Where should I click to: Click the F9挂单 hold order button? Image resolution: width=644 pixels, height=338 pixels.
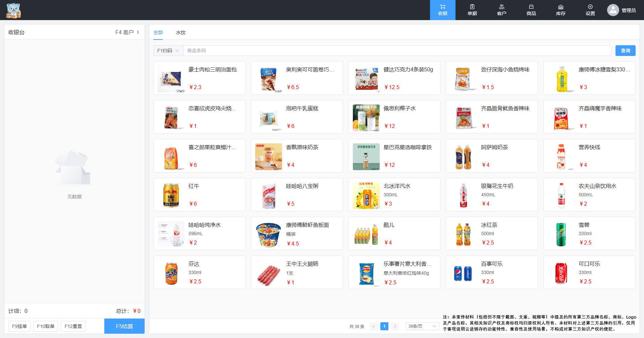[19, 326]
